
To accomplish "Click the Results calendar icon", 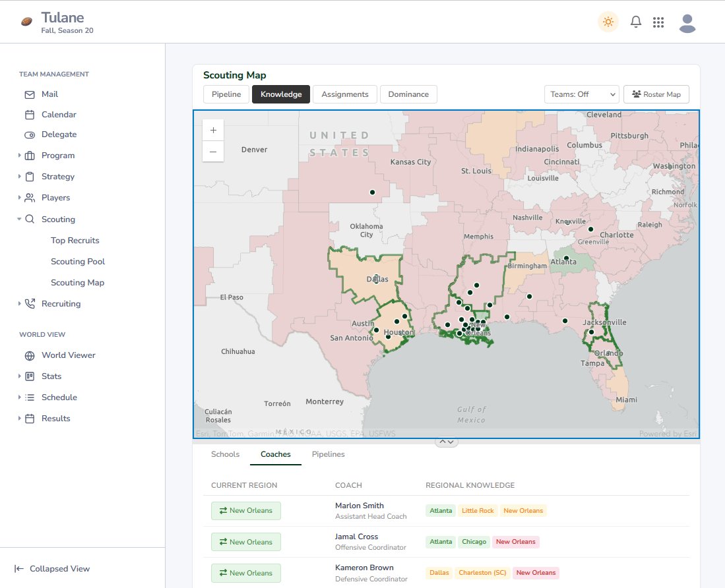I will [x=30, y=419].
